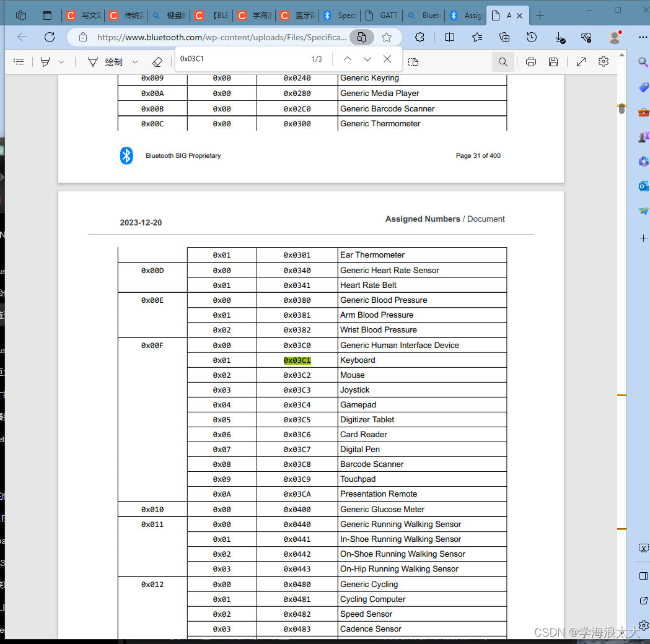Print the PDF document
Screen dimensions: 650x644
[x=530, y=62]
